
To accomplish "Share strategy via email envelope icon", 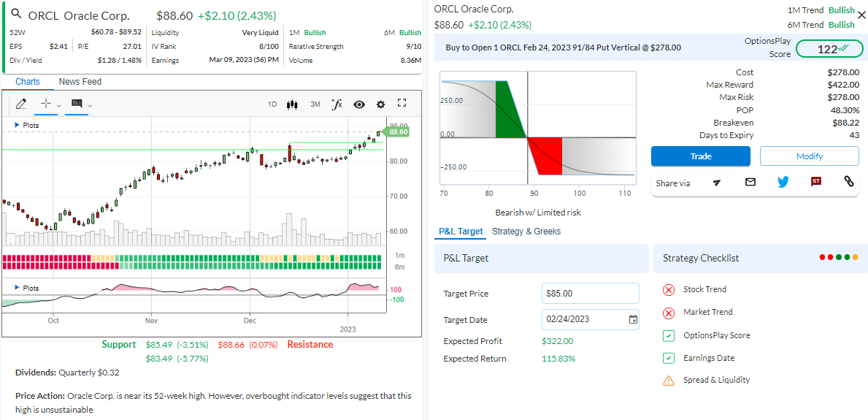I will click(x=750, y=182).
